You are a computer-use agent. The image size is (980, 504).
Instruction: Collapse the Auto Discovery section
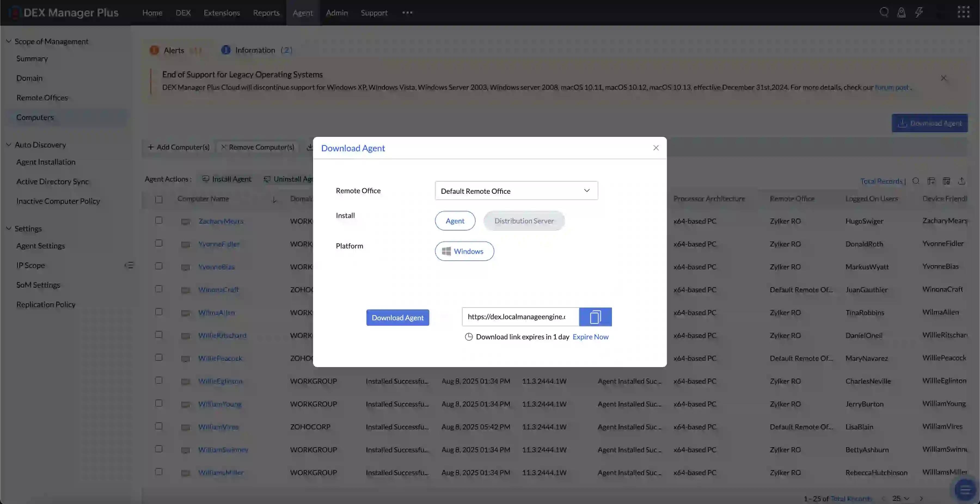9,145
